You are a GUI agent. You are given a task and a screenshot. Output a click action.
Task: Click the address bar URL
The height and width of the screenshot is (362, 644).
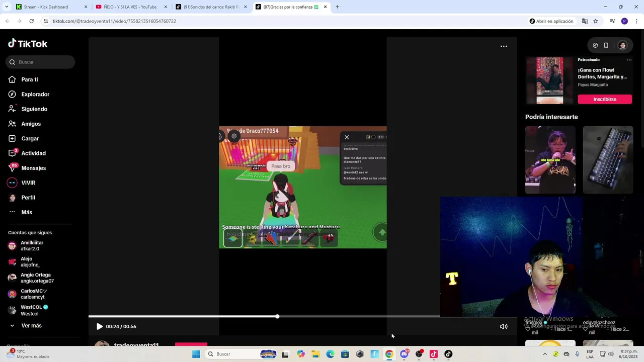114,21
